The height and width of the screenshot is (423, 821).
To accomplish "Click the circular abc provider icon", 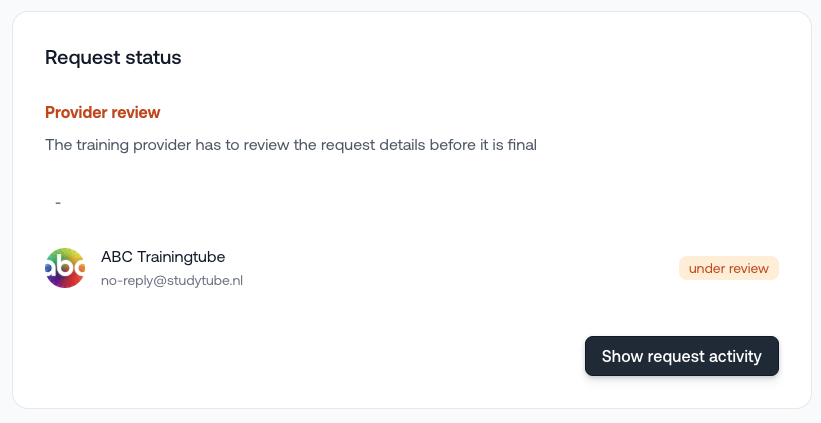I will 65,268.
